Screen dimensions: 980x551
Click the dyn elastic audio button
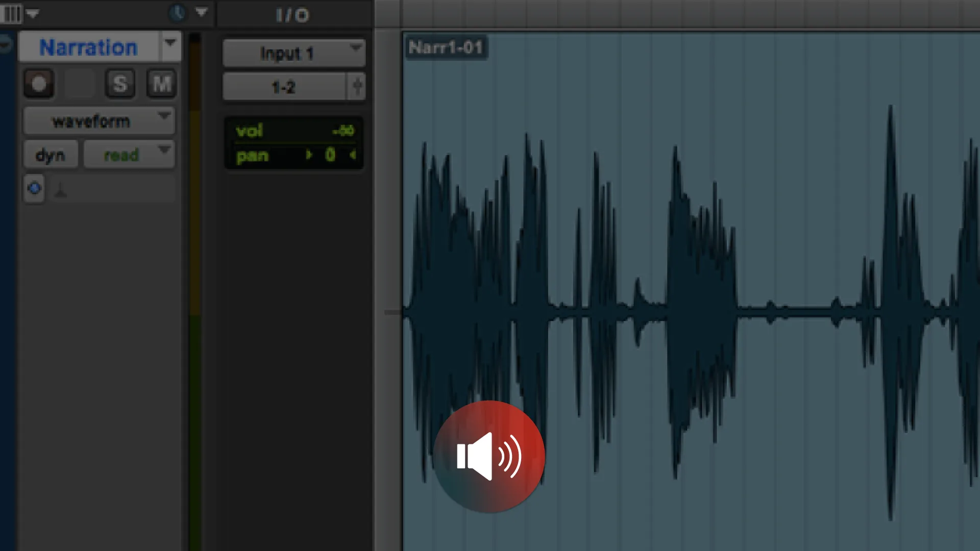coord(51,155)
